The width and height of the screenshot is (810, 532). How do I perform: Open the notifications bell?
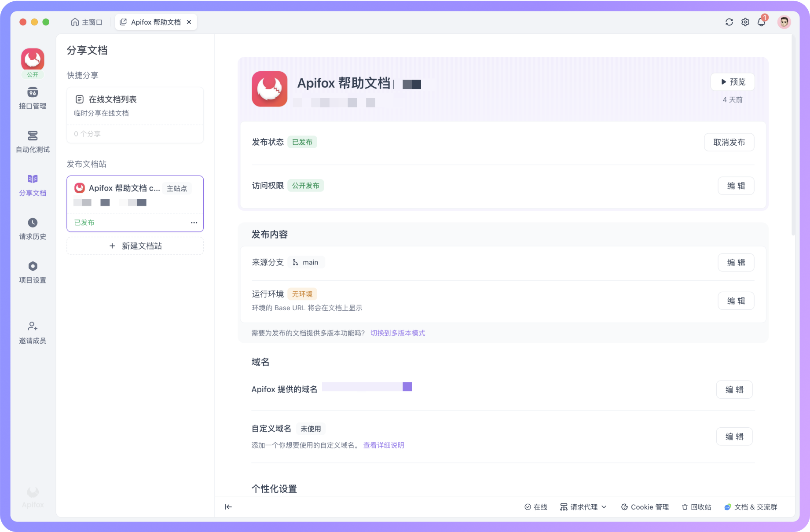[x=762, y=22]
